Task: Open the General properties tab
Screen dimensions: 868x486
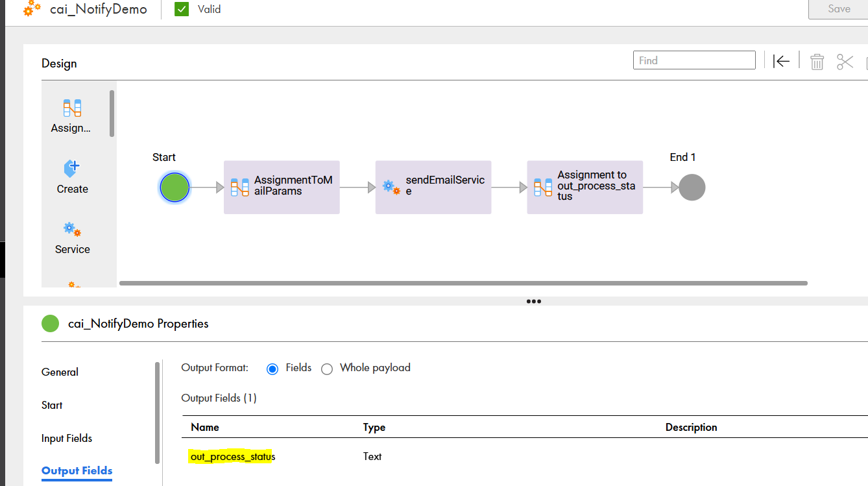Action: [60, 372]
